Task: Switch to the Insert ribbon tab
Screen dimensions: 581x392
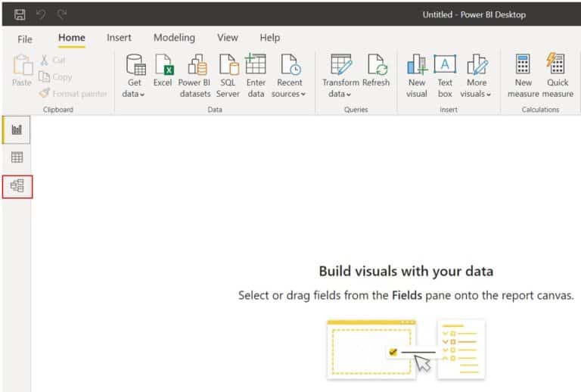Action: tap(119, 38)
